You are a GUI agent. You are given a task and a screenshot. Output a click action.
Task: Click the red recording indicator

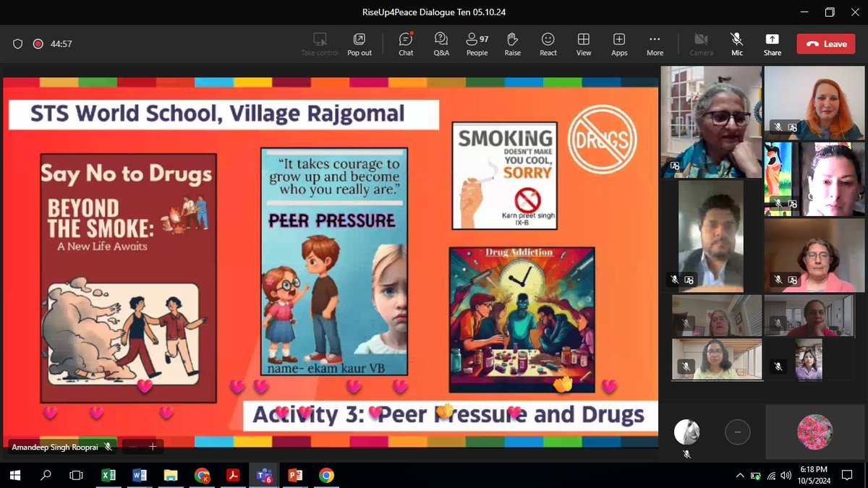point(38,44)
